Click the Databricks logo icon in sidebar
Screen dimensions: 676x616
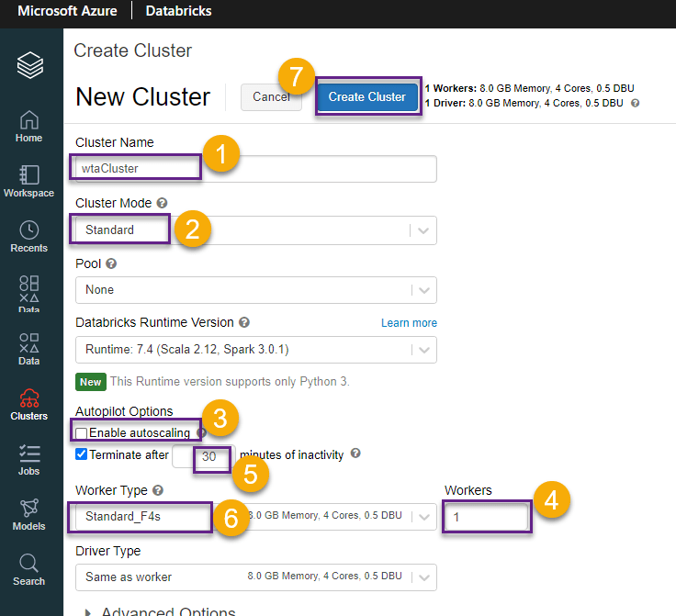click(30, 66)
